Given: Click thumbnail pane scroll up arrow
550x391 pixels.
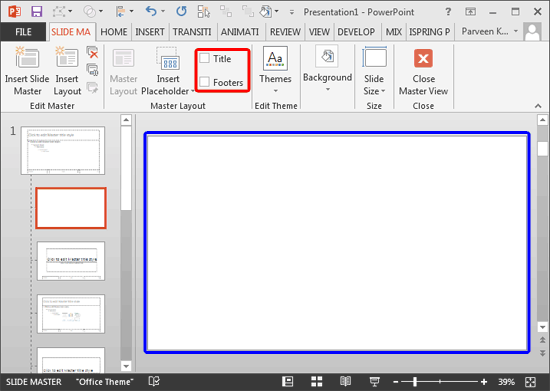Looking at the screenshot, I should pyautogui.click(x=126, y=120).
